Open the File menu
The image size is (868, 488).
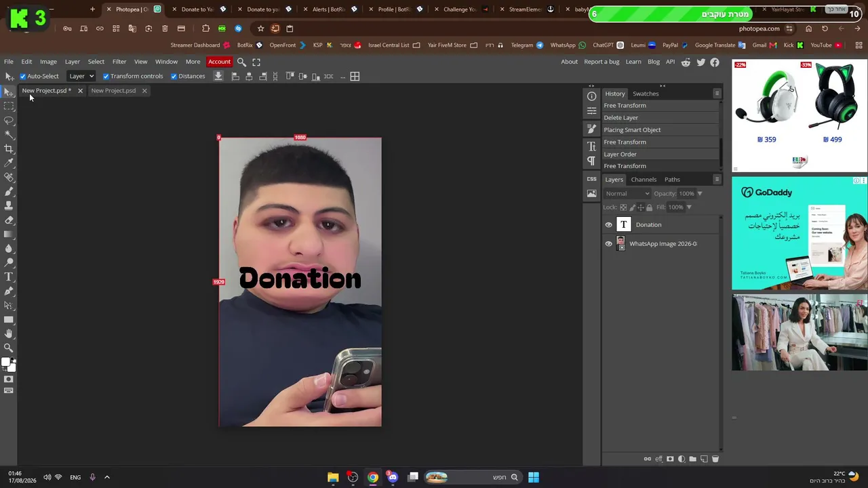click(9, 62)
